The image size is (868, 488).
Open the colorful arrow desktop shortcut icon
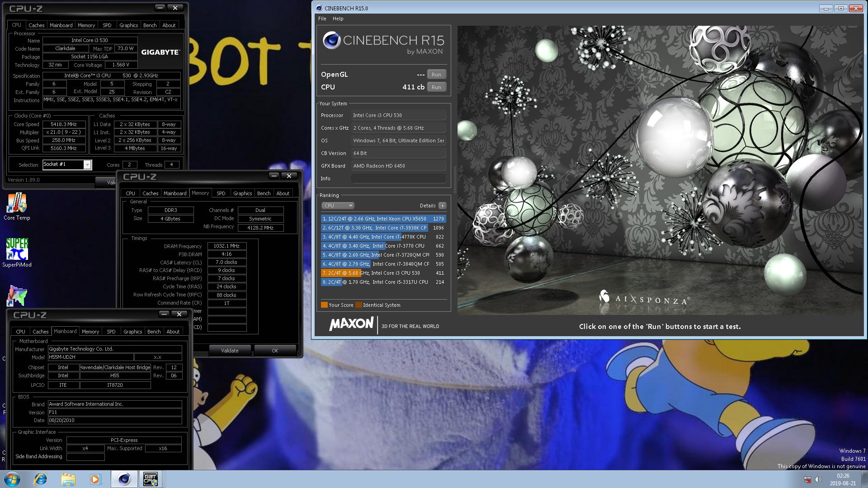17,296
